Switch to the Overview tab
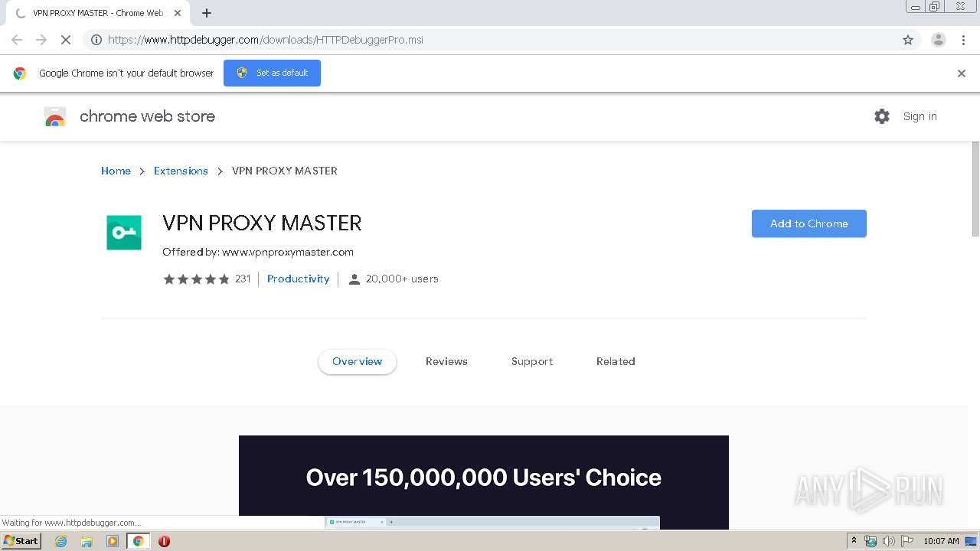Viewport: 980px width, 551px height. (358, 361)
